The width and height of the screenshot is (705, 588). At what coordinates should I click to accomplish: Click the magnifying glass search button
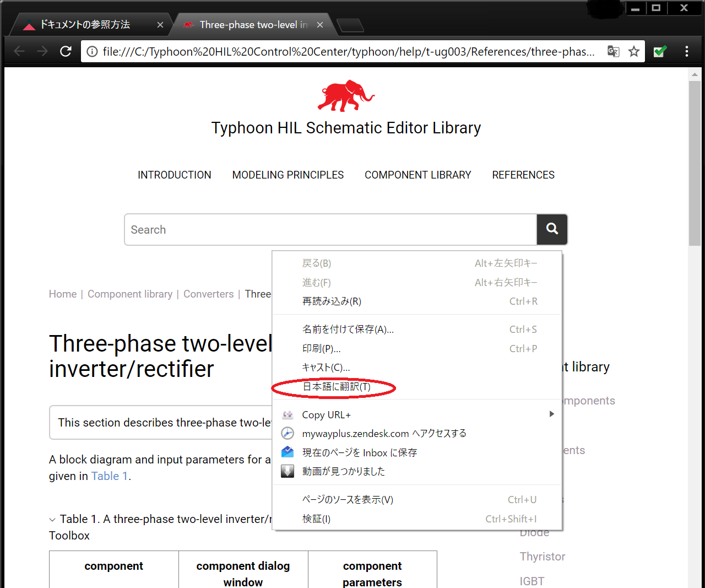pos(552,229)
